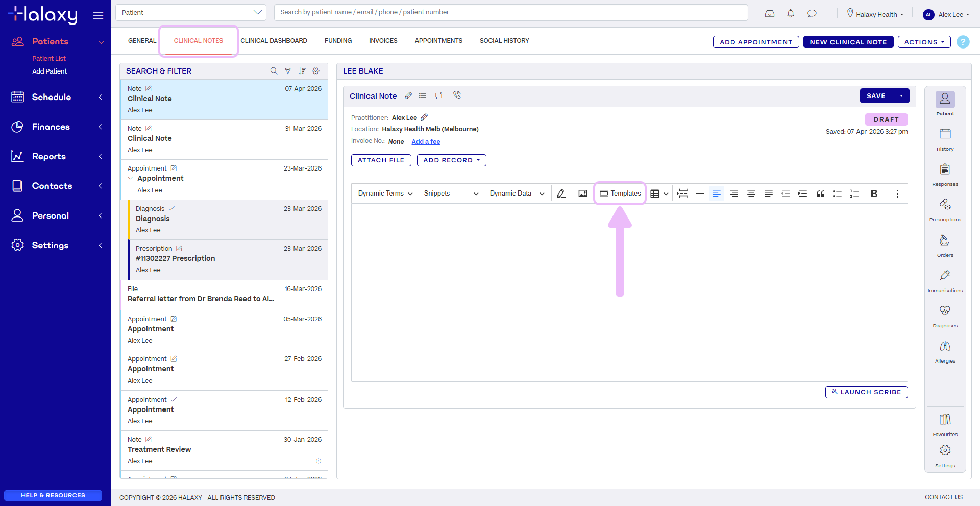Click New Clinical Note button
This screenshot has width=980, height=506.
pyautogui.click(x=848, y=42)
